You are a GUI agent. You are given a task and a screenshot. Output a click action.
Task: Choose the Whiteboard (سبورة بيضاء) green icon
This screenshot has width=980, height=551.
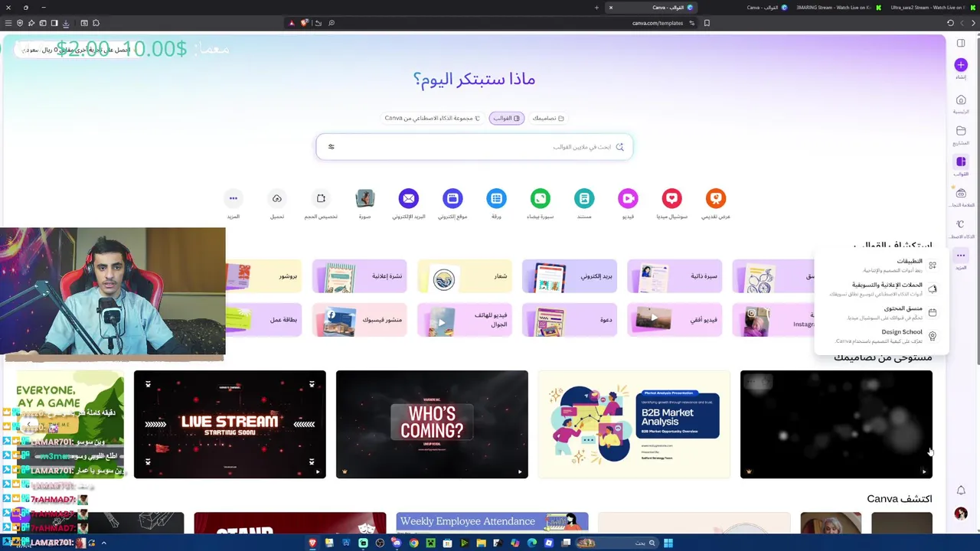pyautogui.click(x=541, y=198)
